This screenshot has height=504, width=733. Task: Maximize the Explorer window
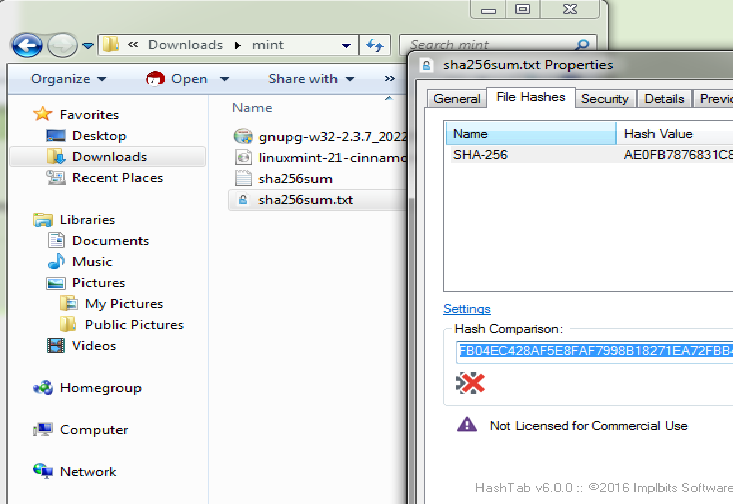[x=523, y=9]
